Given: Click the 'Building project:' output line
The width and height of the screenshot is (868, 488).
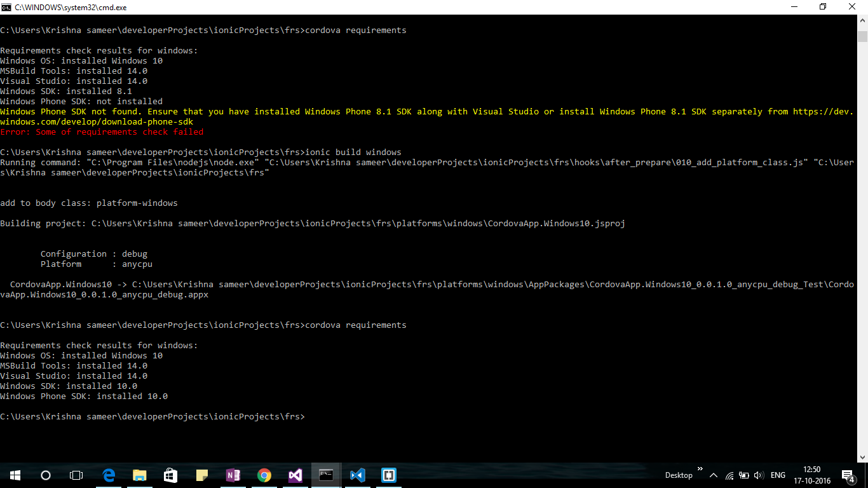Looking at the screenshot, I should pyautogui.click(x=313, y=223).
